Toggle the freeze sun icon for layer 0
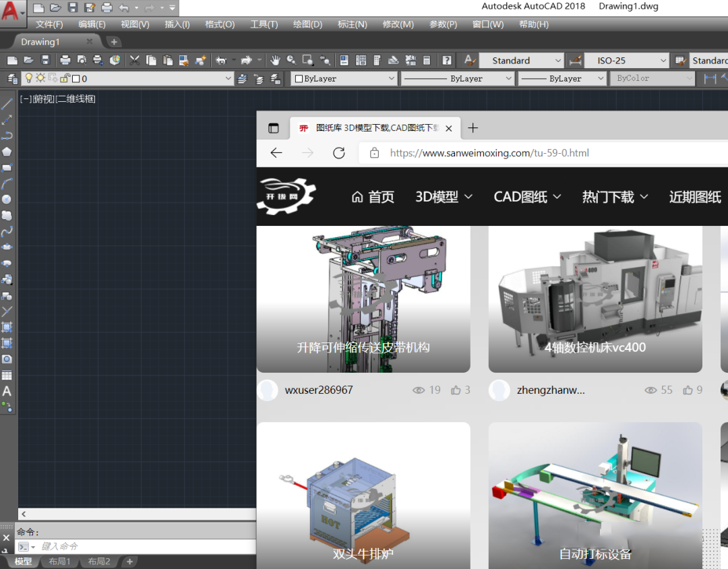Screen dimensions: 728x569 click(40, 78)
